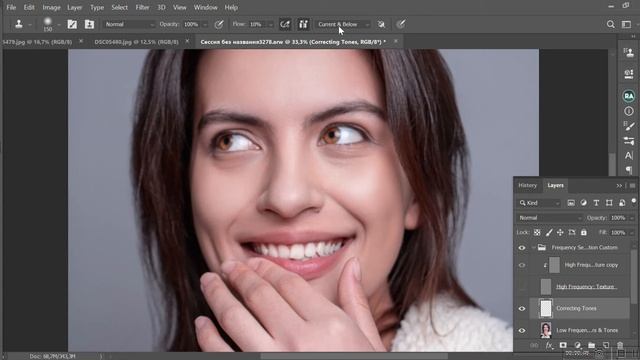
Task: Lock all layer attributes padlock
Action: (x=584, y=232)
